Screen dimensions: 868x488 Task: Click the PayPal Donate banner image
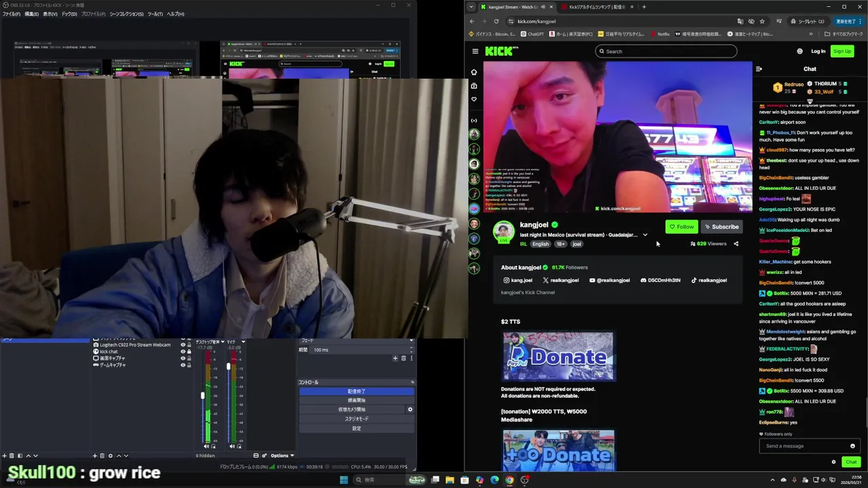point(558,356)
